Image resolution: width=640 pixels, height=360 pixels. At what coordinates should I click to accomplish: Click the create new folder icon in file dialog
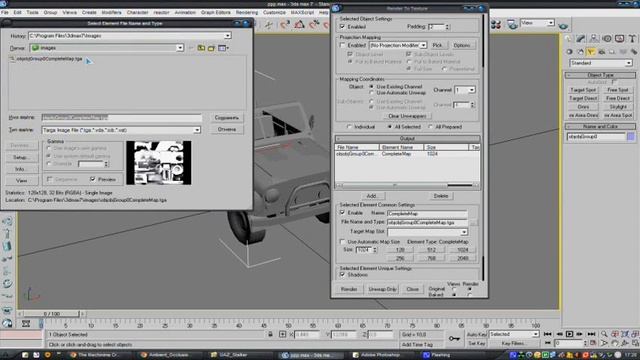(211, 48)
